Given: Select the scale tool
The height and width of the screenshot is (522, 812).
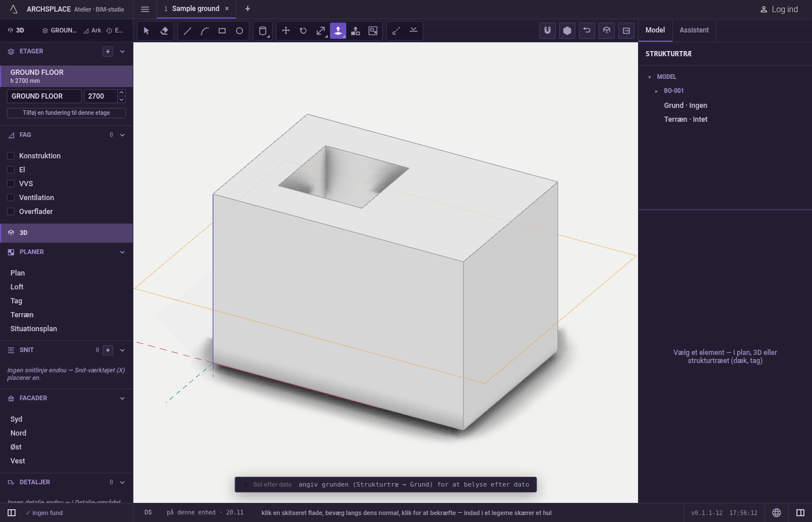Looking at the screenshot, I should tap(321, 31).
